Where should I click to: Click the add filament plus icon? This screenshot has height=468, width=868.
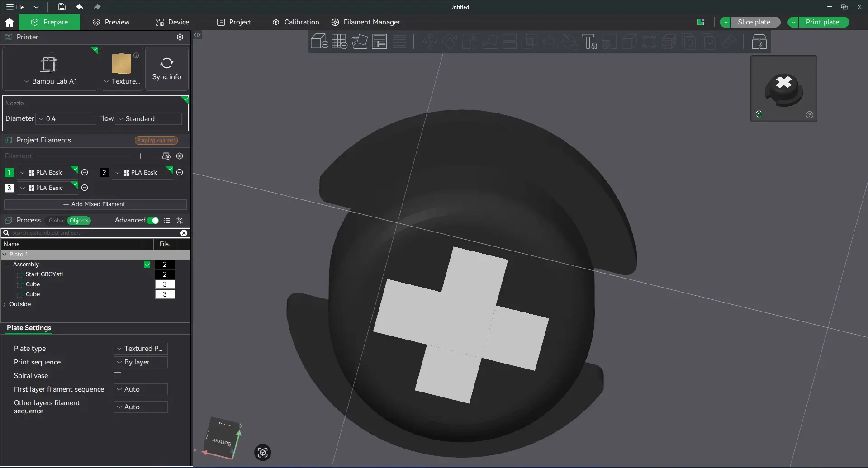coord(141,156)
